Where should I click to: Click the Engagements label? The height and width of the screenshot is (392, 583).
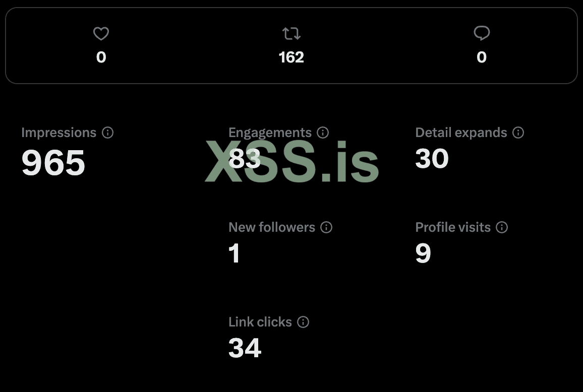point(270,133)
